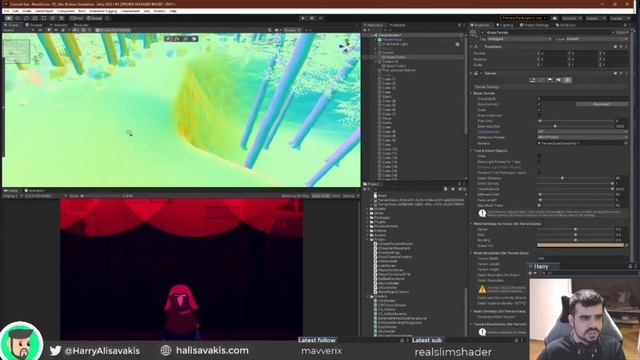
Task: Open the Terrain component kebab menu
Action: [x=627, y=73]
